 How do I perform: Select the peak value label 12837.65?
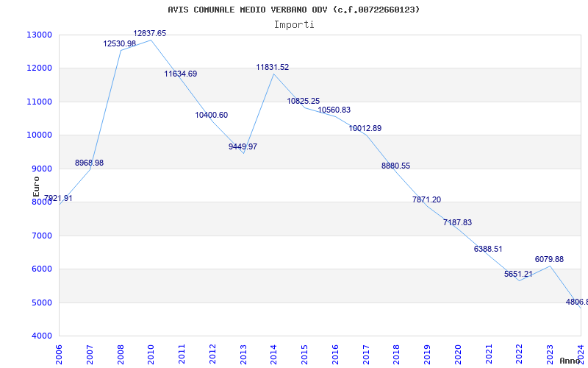[x=150, y=33]
